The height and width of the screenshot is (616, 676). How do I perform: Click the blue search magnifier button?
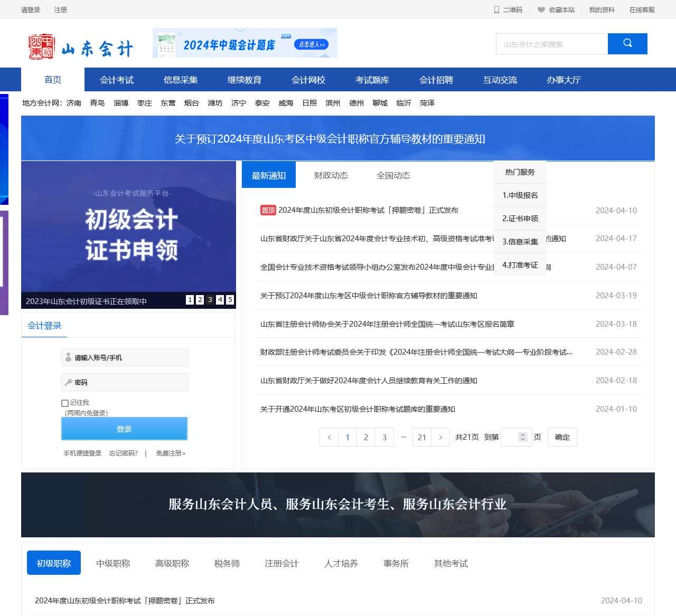627,44
